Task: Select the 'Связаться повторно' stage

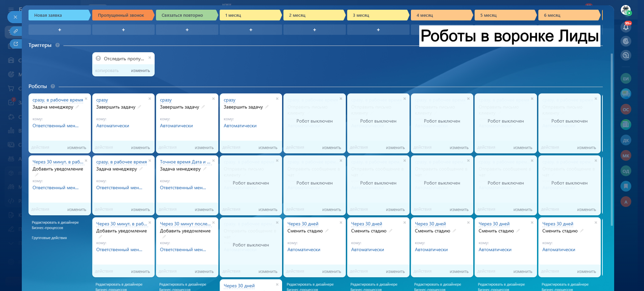Action: tap(187, 15)
